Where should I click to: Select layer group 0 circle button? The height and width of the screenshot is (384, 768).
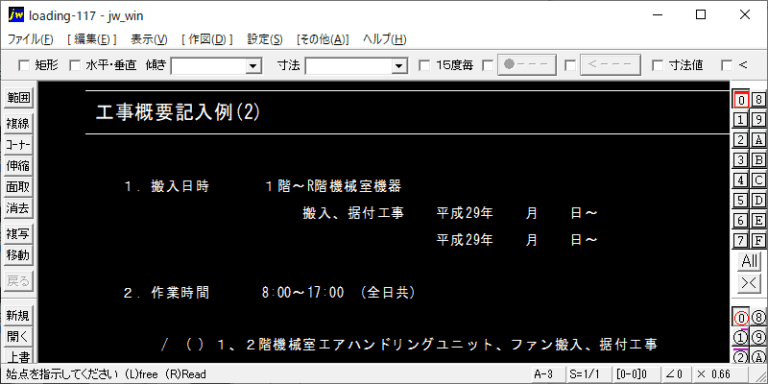click(741, 318)
